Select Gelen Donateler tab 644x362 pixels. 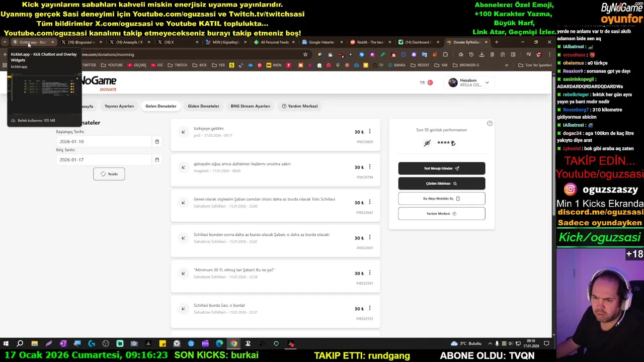point(161,106)
